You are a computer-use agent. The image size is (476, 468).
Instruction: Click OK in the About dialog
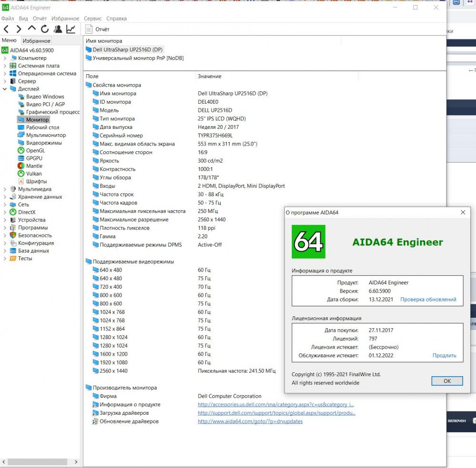click(x=447, y=381)
